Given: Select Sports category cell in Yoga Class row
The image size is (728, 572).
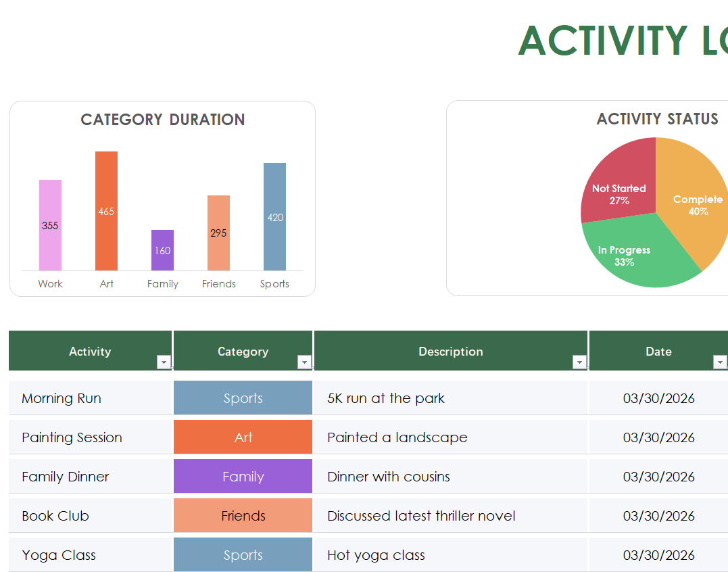Looking at the screenshot, I should point(243,555).
